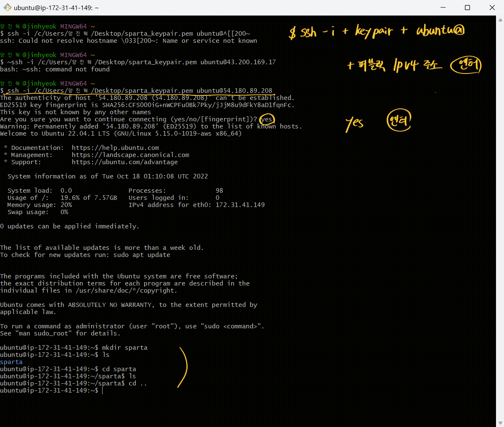Open the https://landscape.canonical.com link
504x427 pixels.
pos(130,155)
